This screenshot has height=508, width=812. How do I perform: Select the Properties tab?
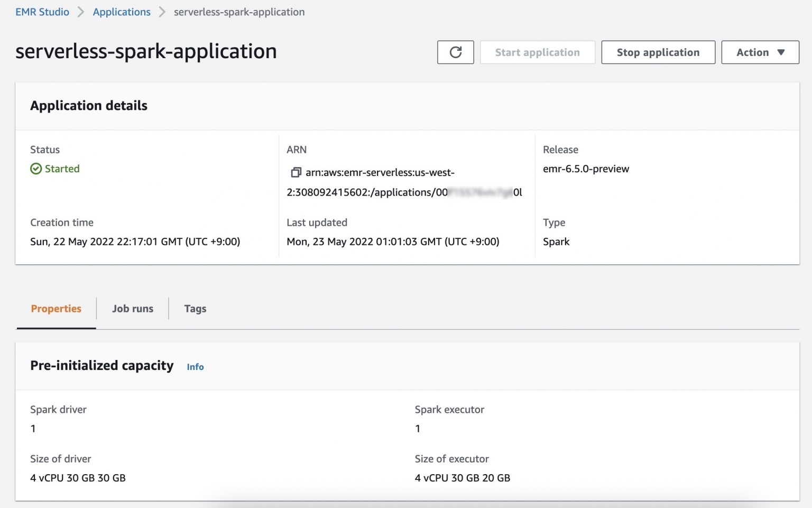point(56,308)
